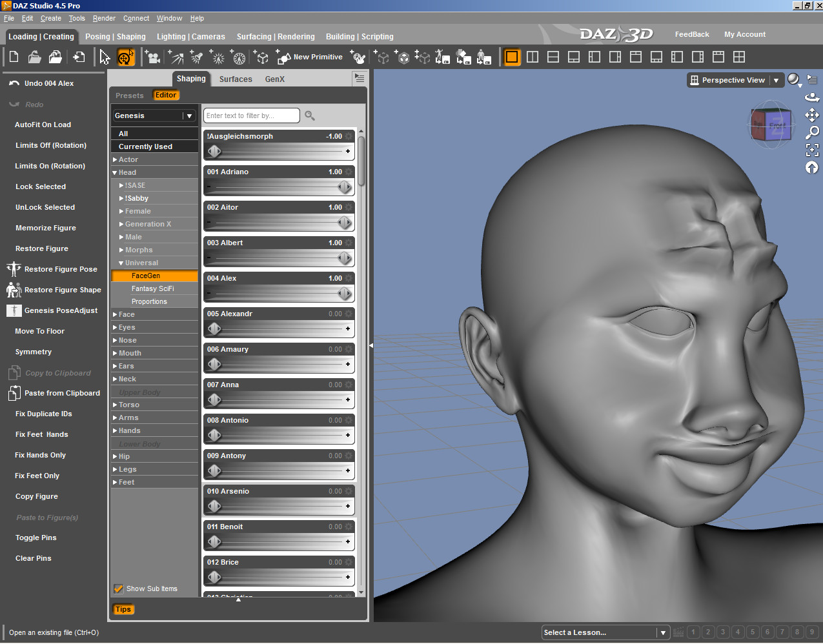Image resolution: width=823 pixels, height=644 pixels.
Task: Uncheck Show Sub Items checkbox
Action: [118, 589]
